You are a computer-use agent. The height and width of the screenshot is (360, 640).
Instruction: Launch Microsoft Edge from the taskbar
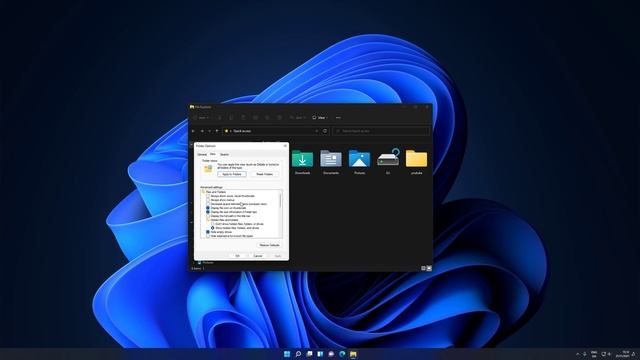[342, 354]
